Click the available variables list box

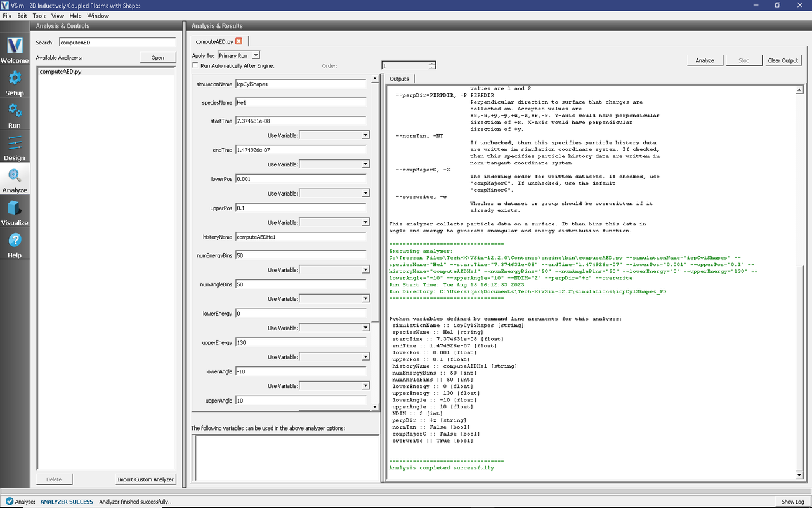point(285,458)
